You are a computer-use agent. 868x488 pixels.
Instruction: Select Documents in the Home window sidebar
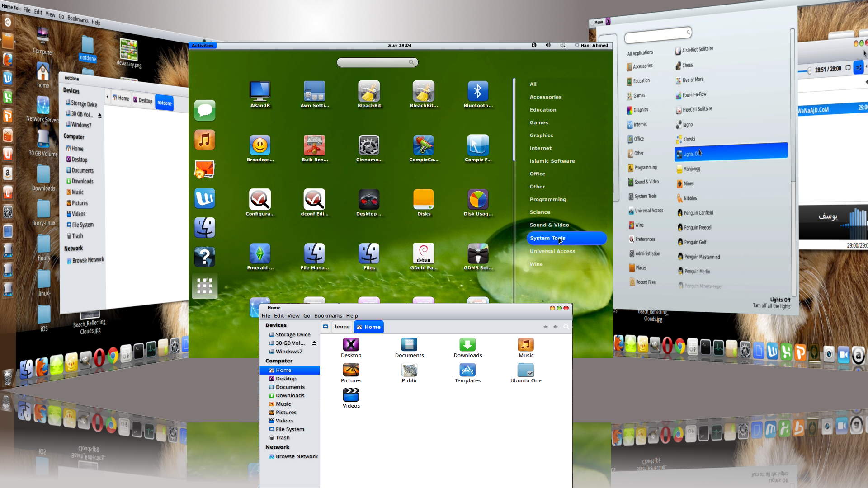(x=290, y=387)
